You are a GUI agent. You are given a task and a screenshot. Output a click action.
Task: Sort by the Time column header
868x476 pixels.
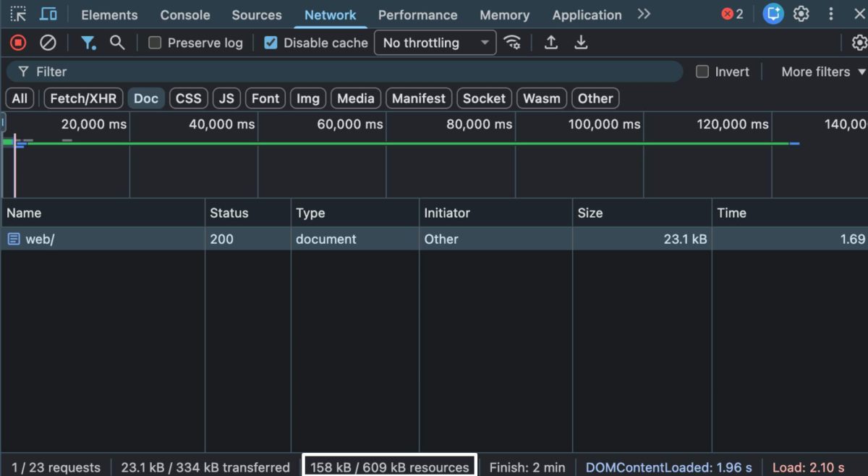790,213
